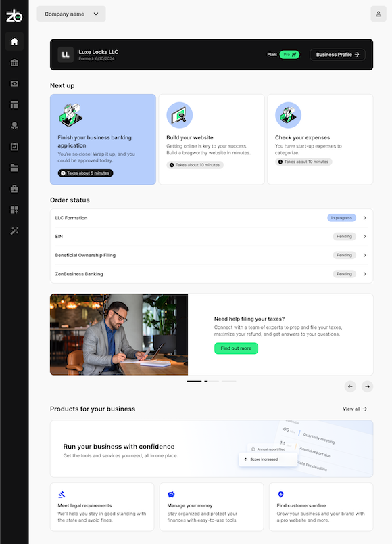Viewport: 392px width, 544px height.
Task: Select the third carousel progress indicator
Action: [x=228, y=382]
